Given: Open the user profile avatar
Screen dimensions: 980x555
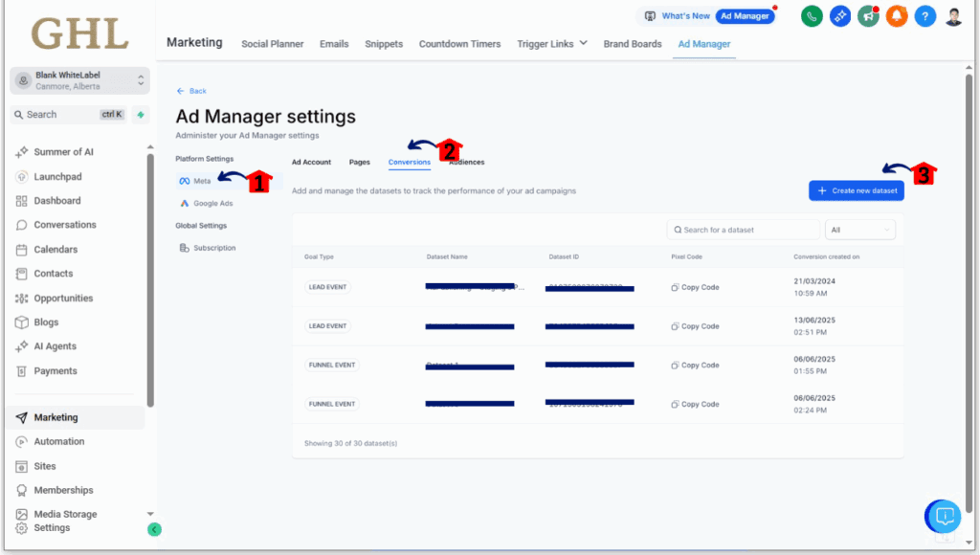Looking at the screenshot, I should pyautogui.click(x=953, y=16).
